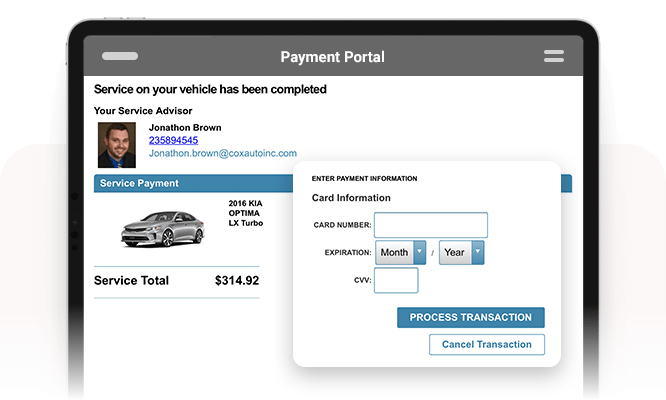
Task: Click the Cancel Transaction button
Action: click(487, 344)
